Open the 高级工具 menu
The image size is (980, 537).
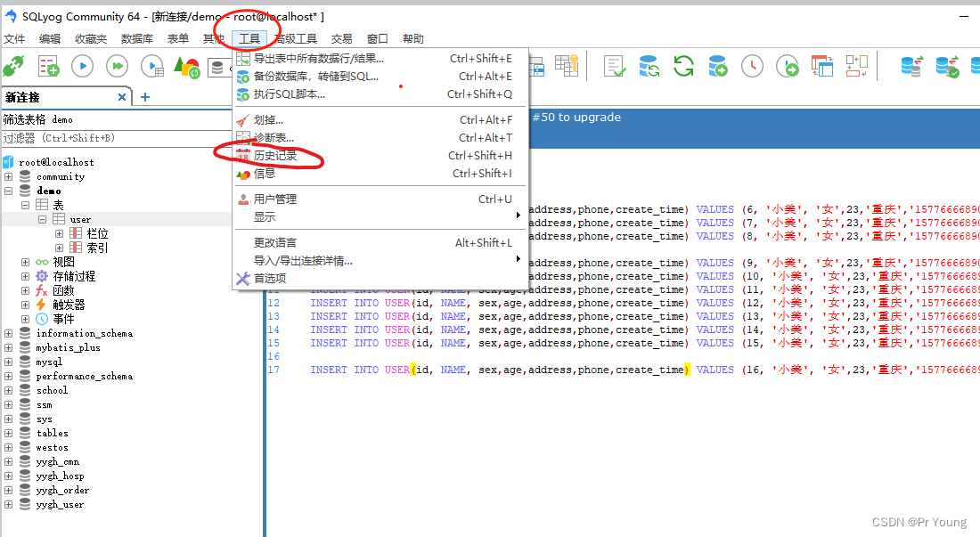point(298,38)
